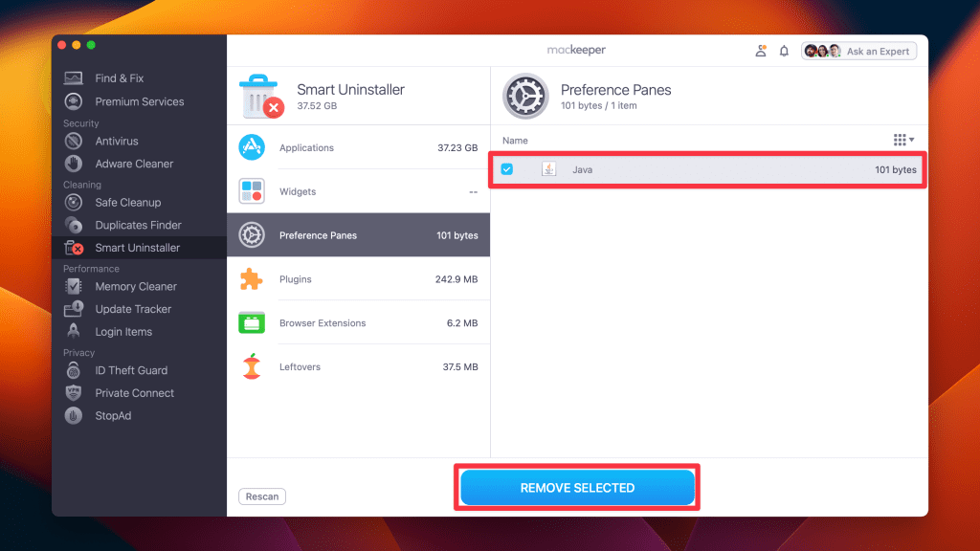The width and height of the screenshot is (980, 551).
Task: Open Antivirus from sidebar label
Action: 116,142
